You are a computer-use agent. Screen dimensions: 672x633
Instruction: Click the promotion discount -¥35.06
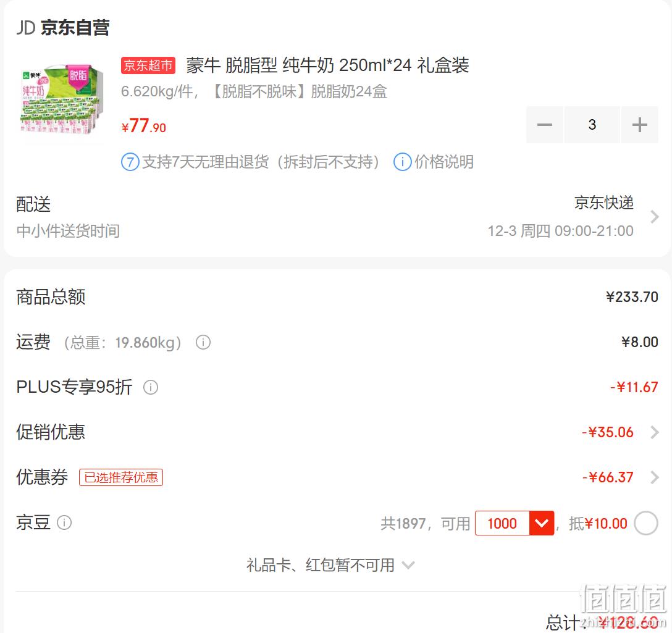point(608,432)
